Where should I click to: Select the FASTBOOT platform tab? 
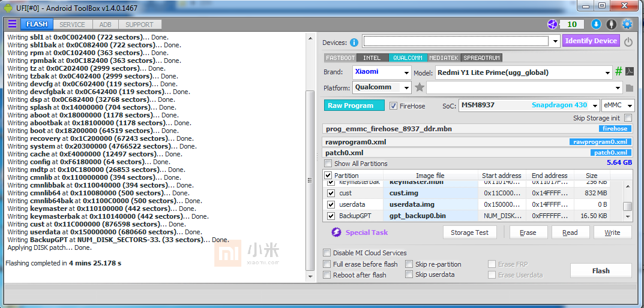[340, 58]
